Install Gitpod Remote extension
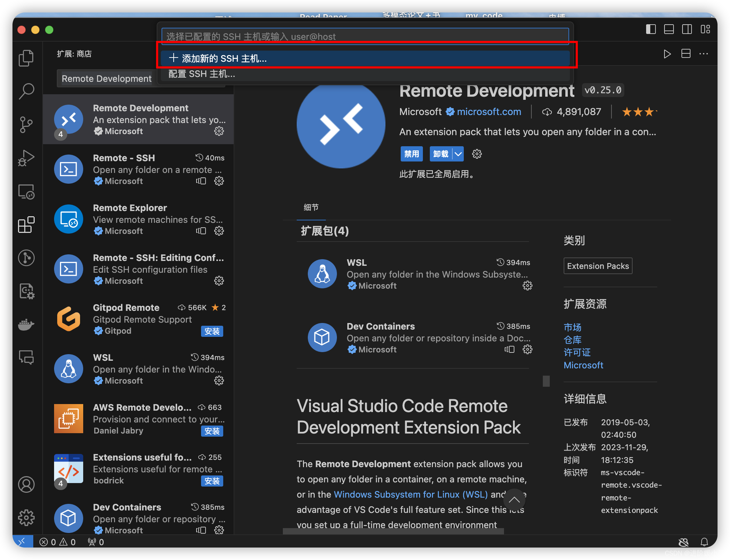This screenshot has height=560, width=730. [x=212, y=331]
